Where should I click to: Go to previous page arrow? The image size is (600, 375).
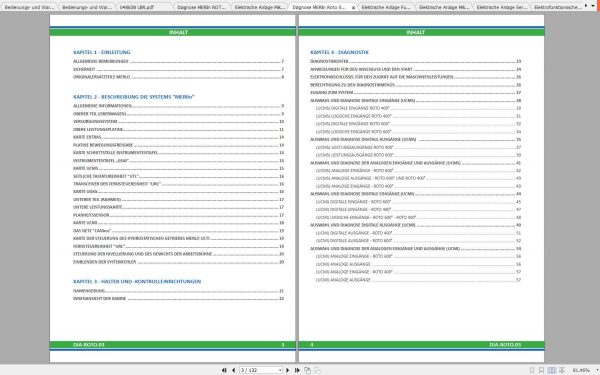click(233, 370)
